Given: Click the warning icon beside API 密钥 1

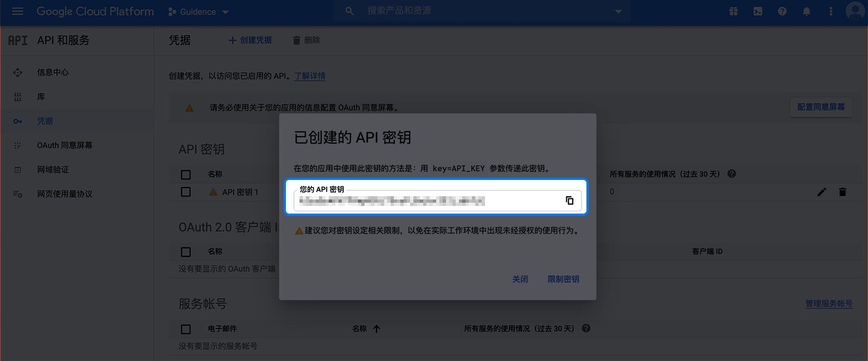Looking at the screenshot, I should click(213, 192).
